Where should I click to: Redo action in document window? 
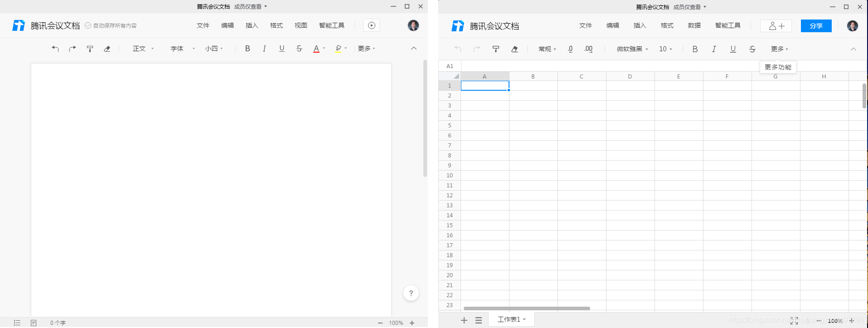[x=73, y=49]
